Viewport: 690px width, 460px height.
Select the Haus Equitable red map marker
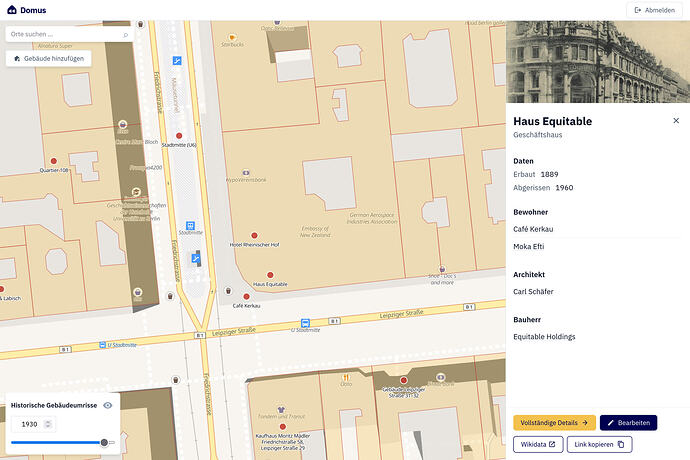point(270,275)
